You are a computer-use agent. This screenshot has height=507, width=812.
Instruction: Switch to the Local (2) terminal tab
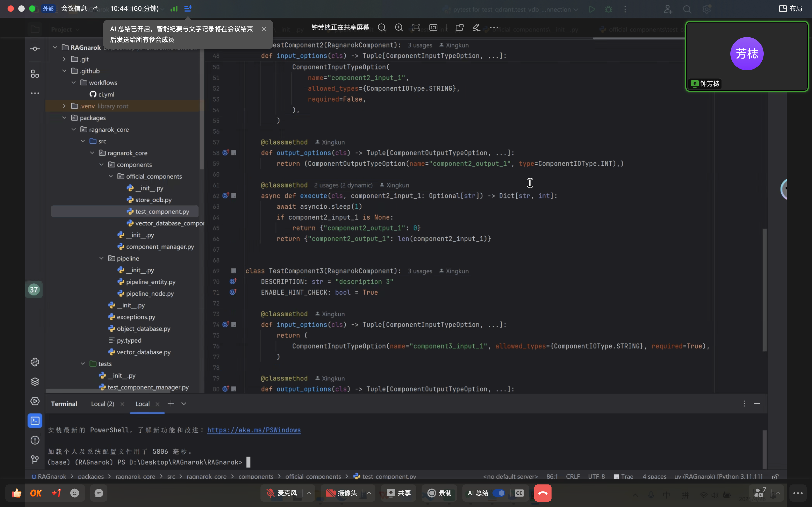click(x=103, y=404)
